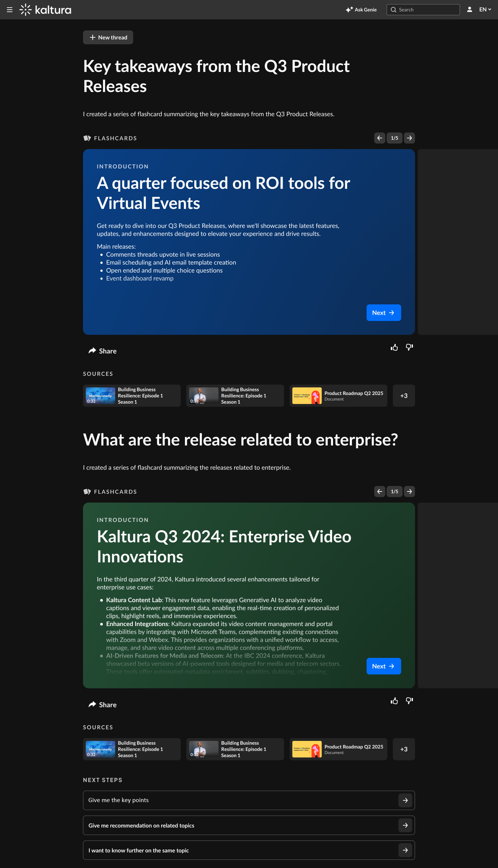Screen dimensions: 498x868
Task: Open presenter video source under Q3 takeaways
Action: (x=235, y=395)
